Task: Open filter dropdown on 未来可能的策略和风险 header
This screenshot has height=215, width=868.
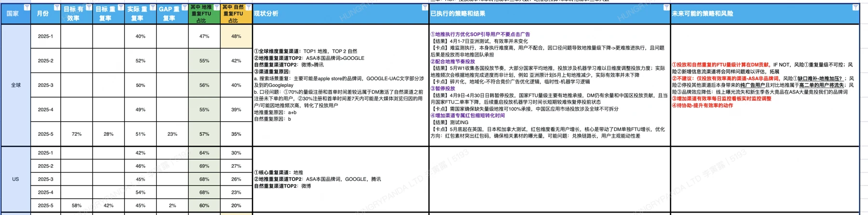Action: pos(855,7)
